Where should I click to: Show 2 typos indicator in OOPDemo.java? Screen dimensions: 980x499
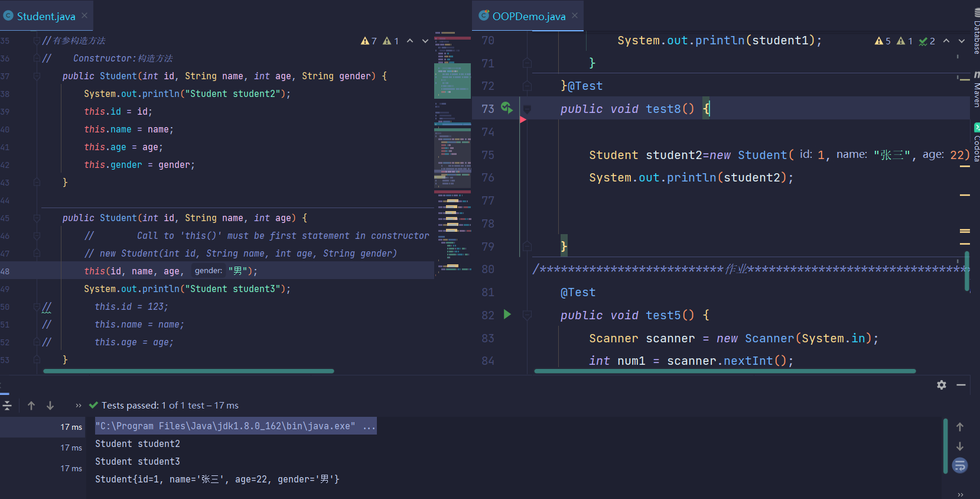point(927,41)
